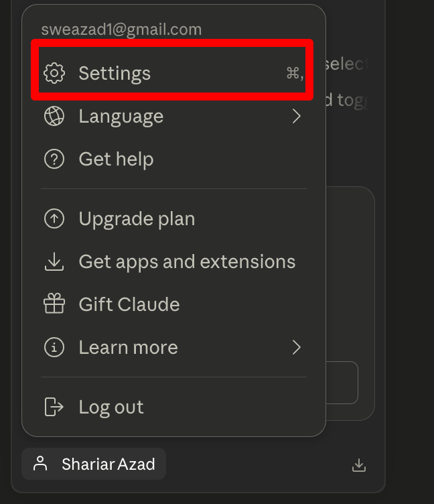Log out of the account
Viewport: 434px width, 504px height.
173,407
